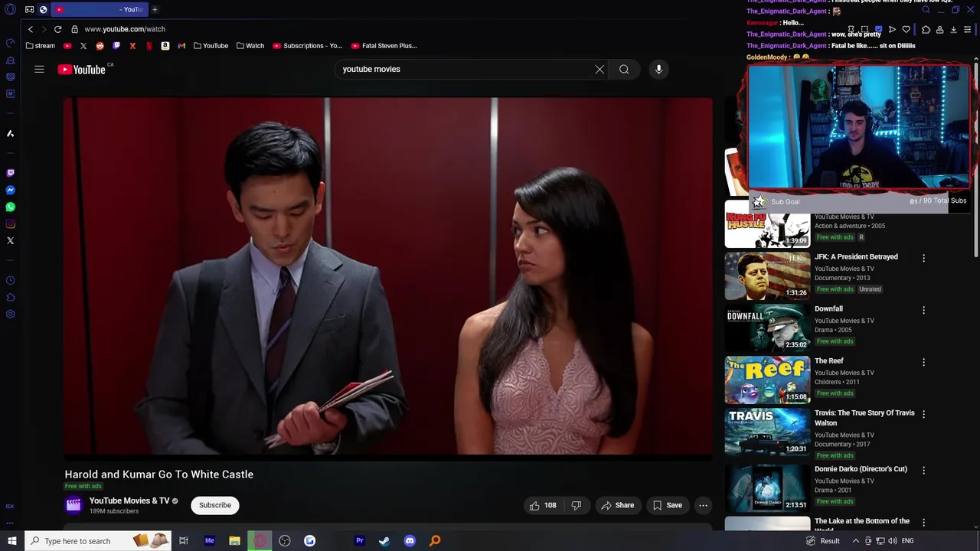Go back with the back arrow
The image size is (980, 551).
click(30, 29)
